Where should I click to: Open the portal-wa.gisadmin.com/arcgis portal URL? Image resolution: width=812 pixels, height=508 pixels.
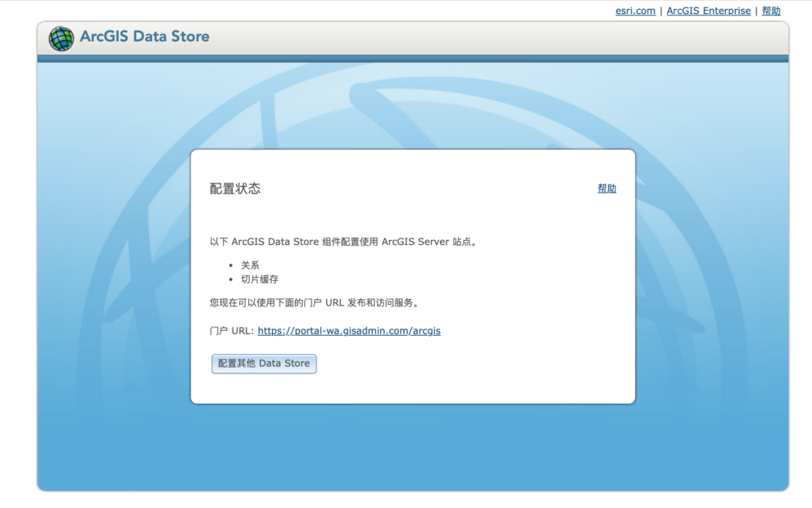coord(349,331)
